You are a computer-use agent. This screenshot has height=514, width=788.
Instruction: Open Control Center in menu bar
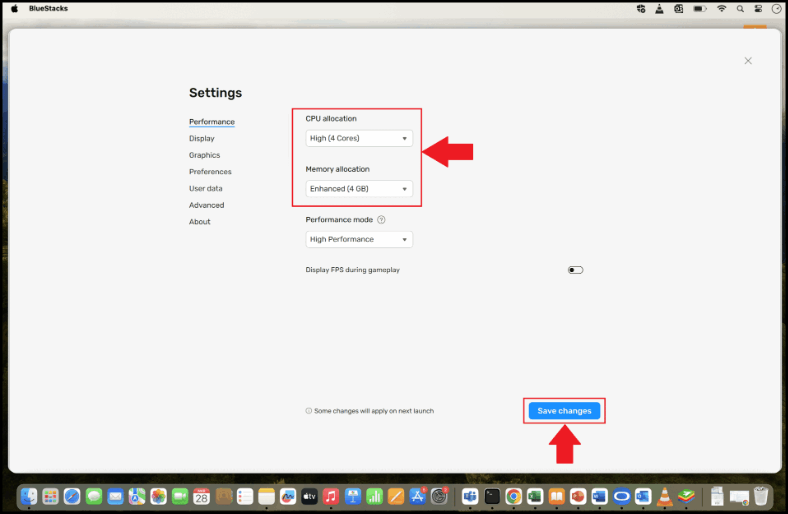(x=758, y=9)
